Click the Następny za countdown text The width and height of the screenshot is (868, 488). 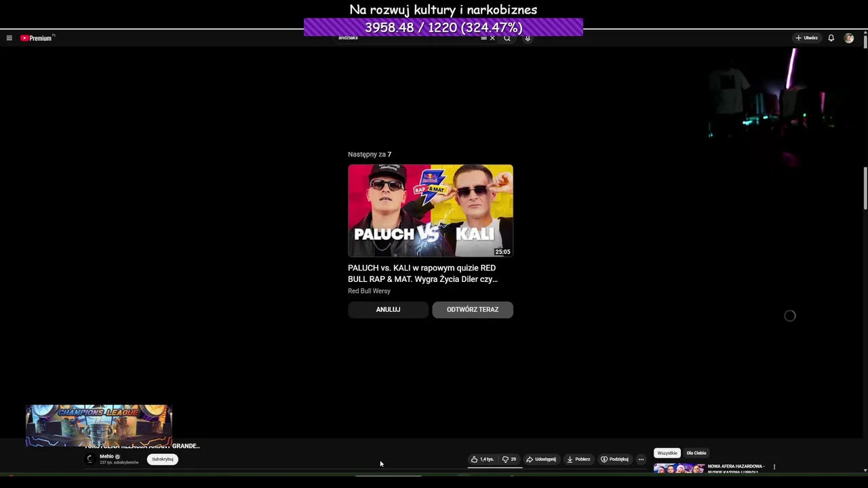370,155
